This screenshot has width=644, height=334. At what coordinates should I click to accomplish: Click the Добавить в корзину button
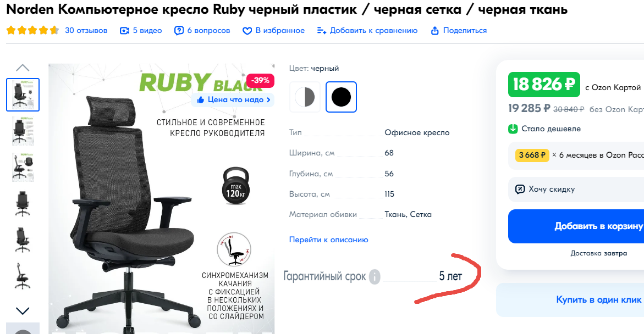(x=576, y=226)
